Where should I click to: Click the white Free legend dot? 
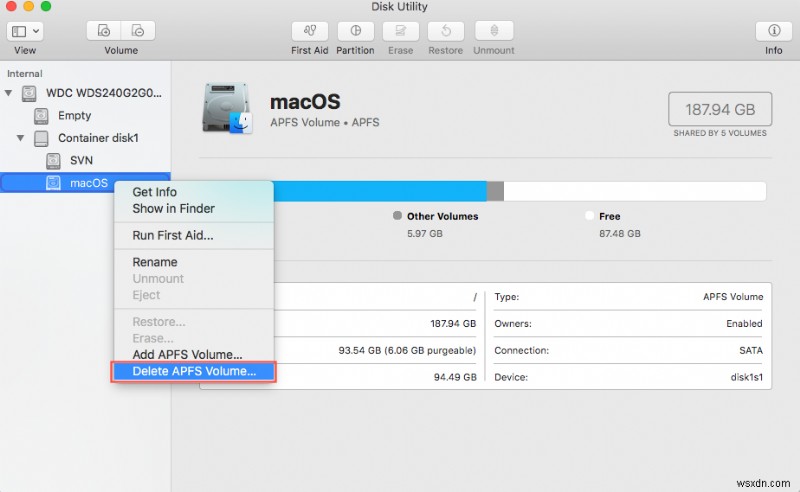click(589, 215)
